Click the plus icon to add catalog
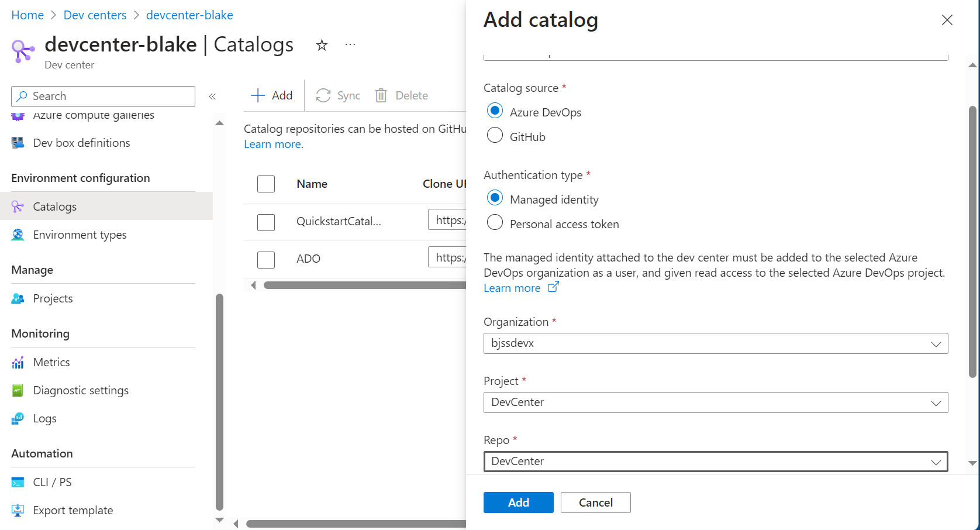Image resolution: width=980 pixels, height=530 pixels. point(258,95)
